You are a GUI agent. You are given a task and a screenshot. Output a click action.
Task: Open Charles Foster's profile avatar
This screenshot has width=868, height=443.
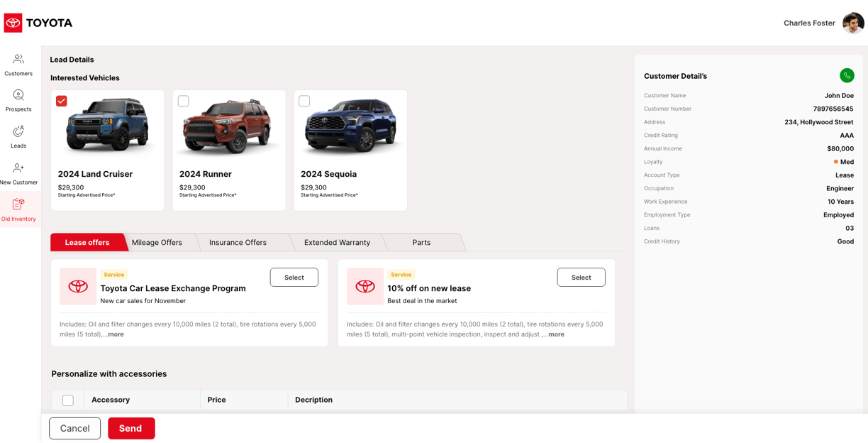pos(853,23)
